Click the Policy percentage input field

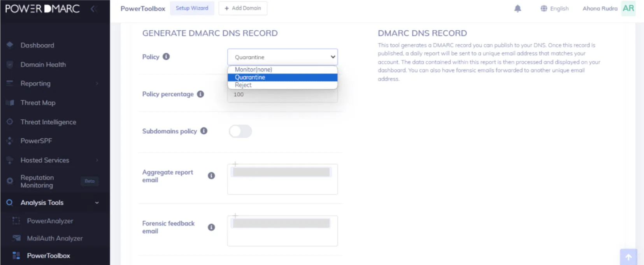point(282,95)
